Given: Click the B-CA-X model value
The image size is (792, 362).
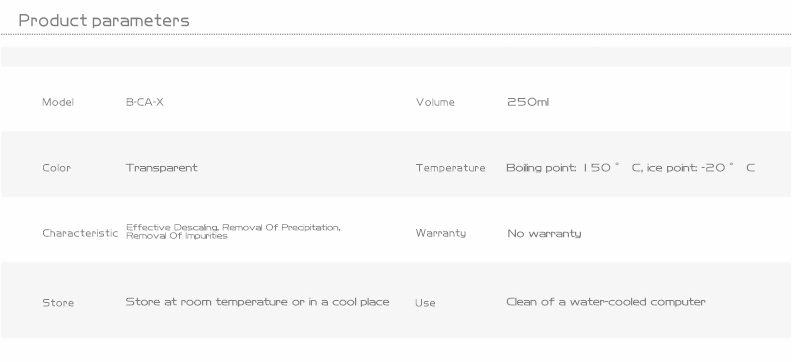Looking at the screenshot, I should [144, 102].
